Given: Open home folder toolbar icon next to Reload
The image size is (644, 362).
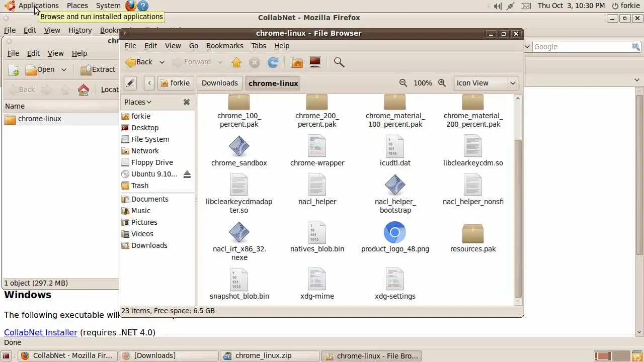Looking at the screenshot, I should click(297, 62).
